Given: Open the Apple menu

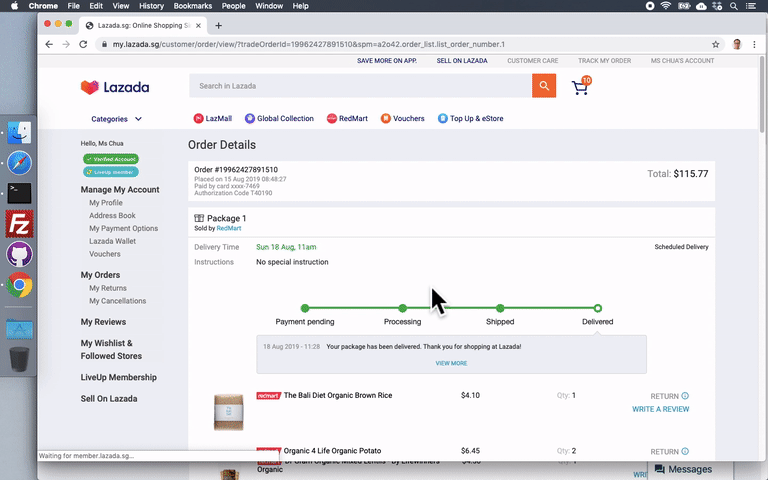Looking at the screenshot, I should [x=14, y=6].
